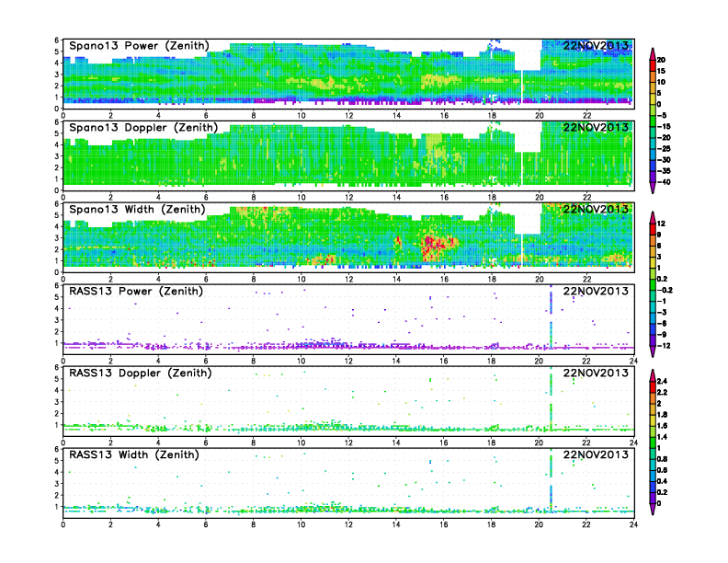
Task: Click the "-25" label on the top color bar
Action: [x=664, y=149]
